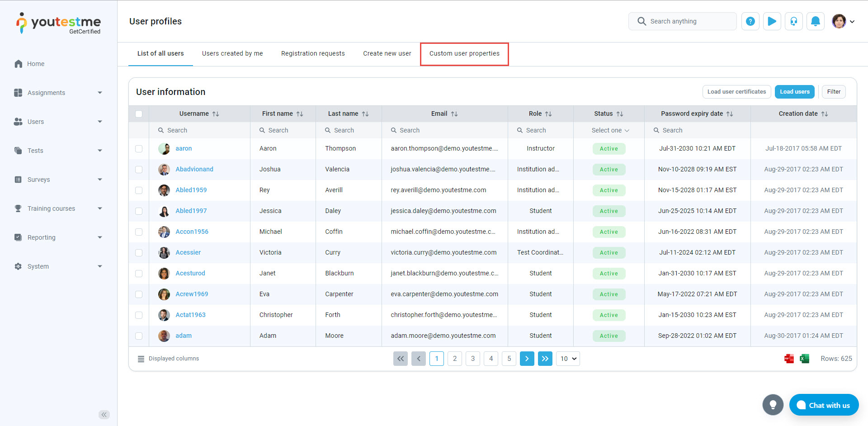Viewport: 868px width, 426px height.
Task: Click the support headset icon
Action: click(x=793, y=21)
